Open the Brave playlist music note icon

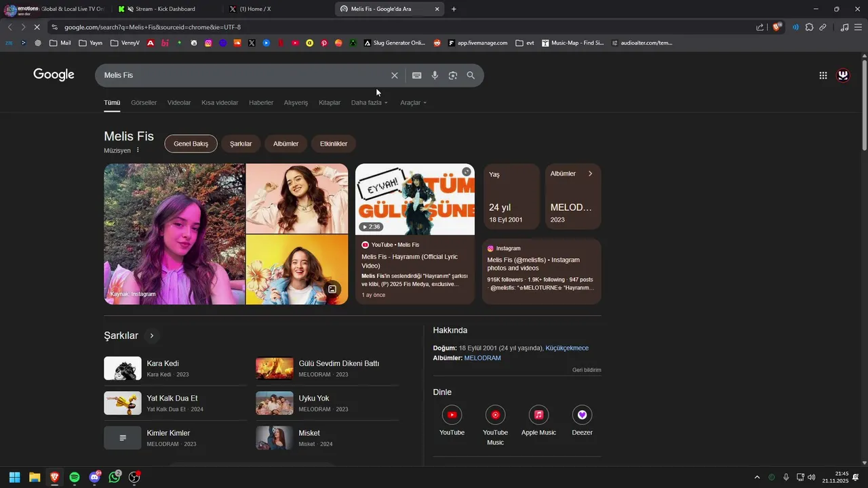pos(844,27)
